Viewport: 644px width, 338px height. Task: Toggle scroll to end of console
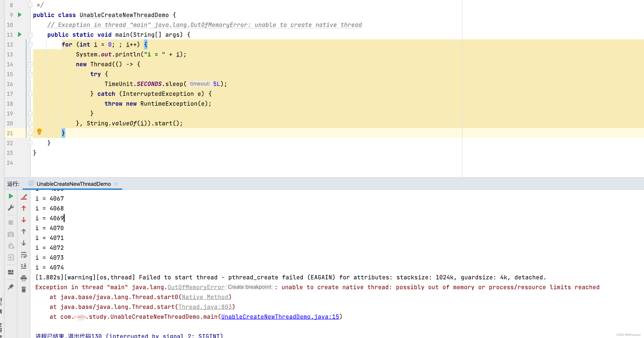tap(24, 266)
